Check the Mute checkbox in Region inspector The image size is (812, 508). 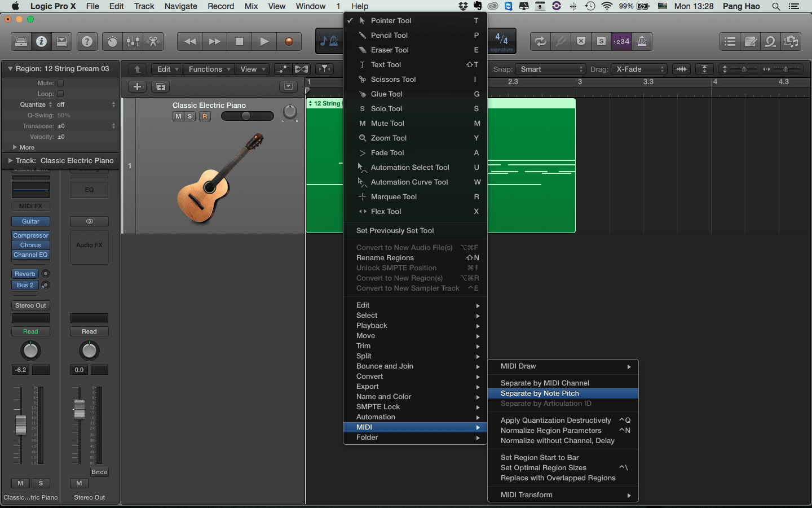[60, 83]
